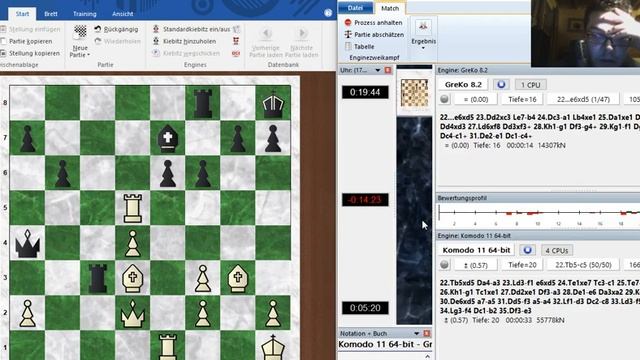Screen dimensions: 640x360
Task: Click the GreKo 8.2 engine name button
Action: click(x=463, y=84)
